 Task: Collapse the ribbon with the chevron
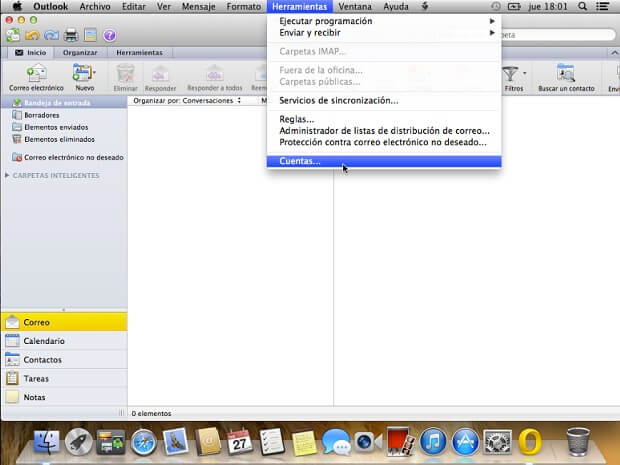click(x=614, y=53)
